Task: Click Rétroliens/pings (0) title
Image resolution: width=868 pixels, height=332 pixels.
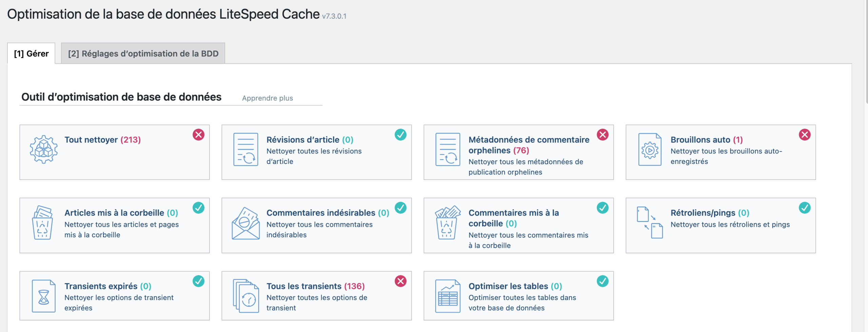Action: pyautogui.click(x=710, y=213)
